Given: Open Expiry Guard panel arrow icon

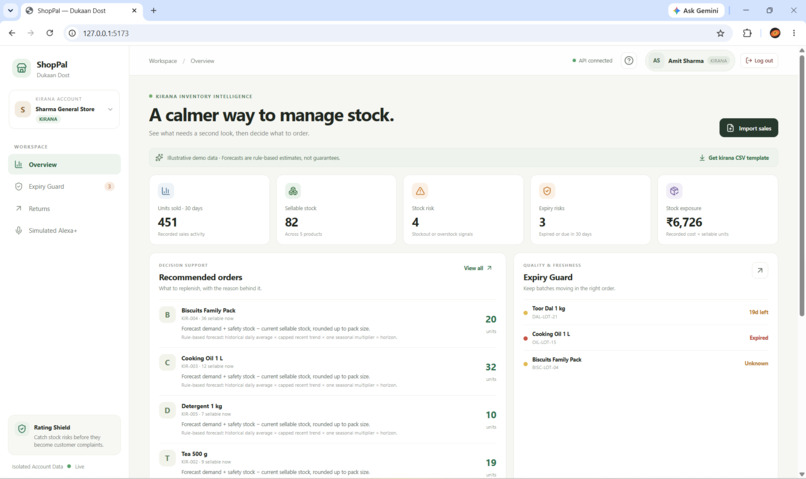Looking at the screenshot, I should click(760, 270).
